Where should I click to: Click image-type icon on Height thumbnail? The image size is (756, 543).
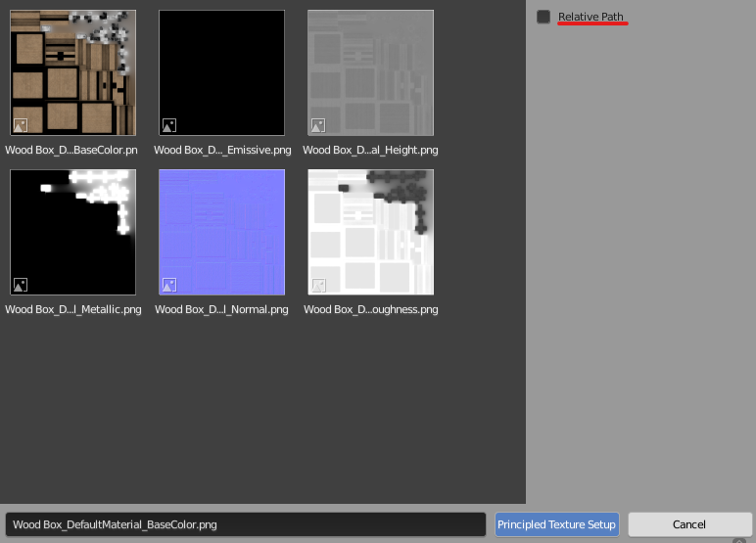point(318,126)
